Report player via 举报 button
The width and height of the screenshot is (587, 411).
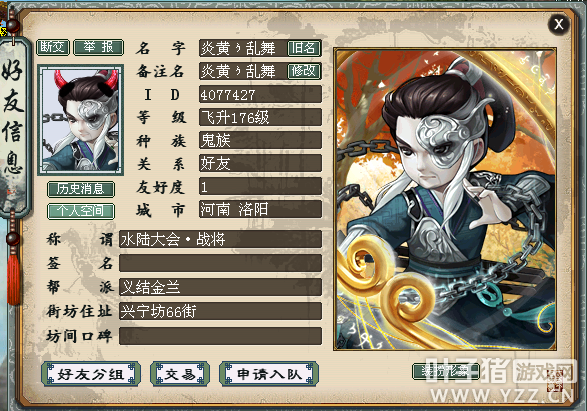tap(98, 47)
